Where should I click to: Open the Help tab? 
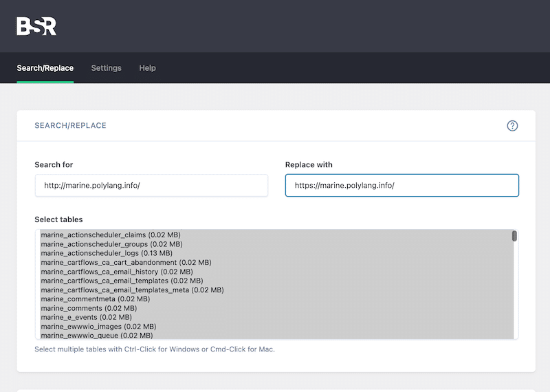(147, 68)
